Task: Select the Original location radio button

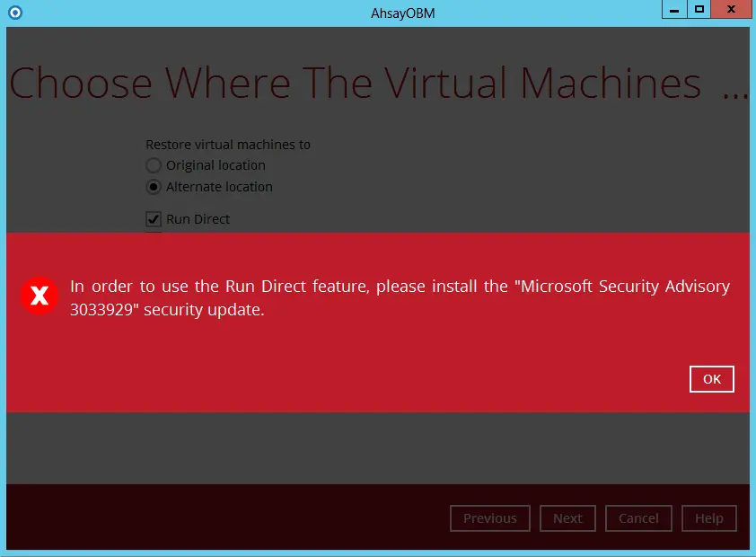Action: [x=153, y=165]
